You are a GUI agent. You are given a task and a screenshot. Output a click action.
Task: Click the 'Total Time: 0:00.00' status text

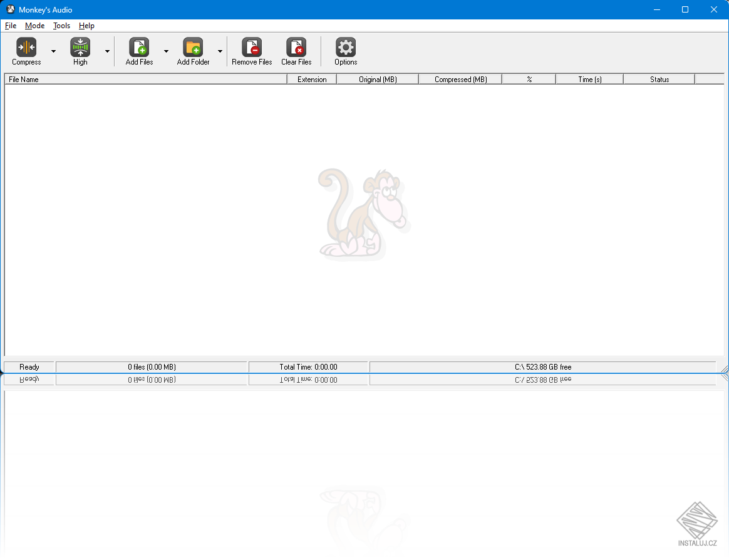pos(308,367)
